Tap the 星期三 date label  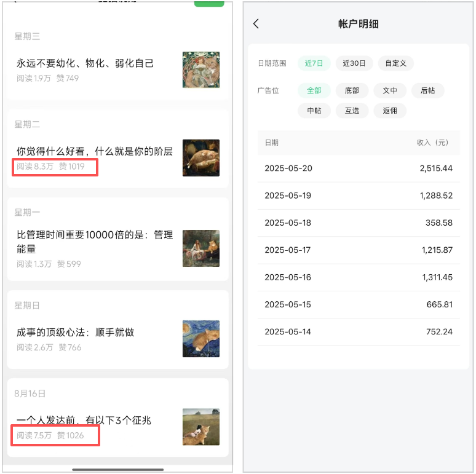tap(27, 36)
